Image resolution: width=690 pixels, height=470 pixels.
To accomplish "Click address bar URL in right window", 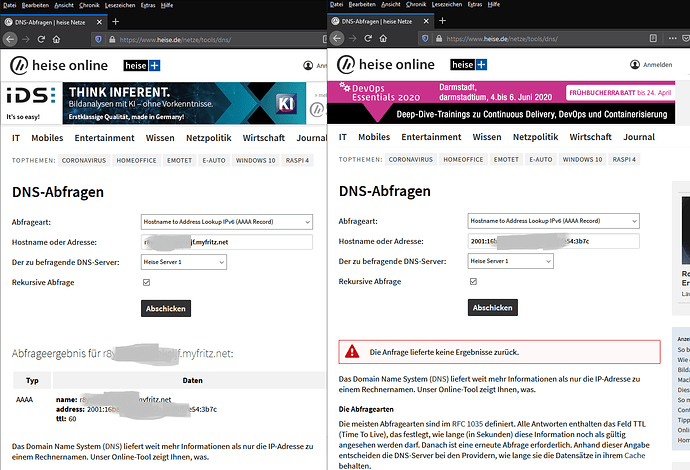I will click(x=502, y=39).
